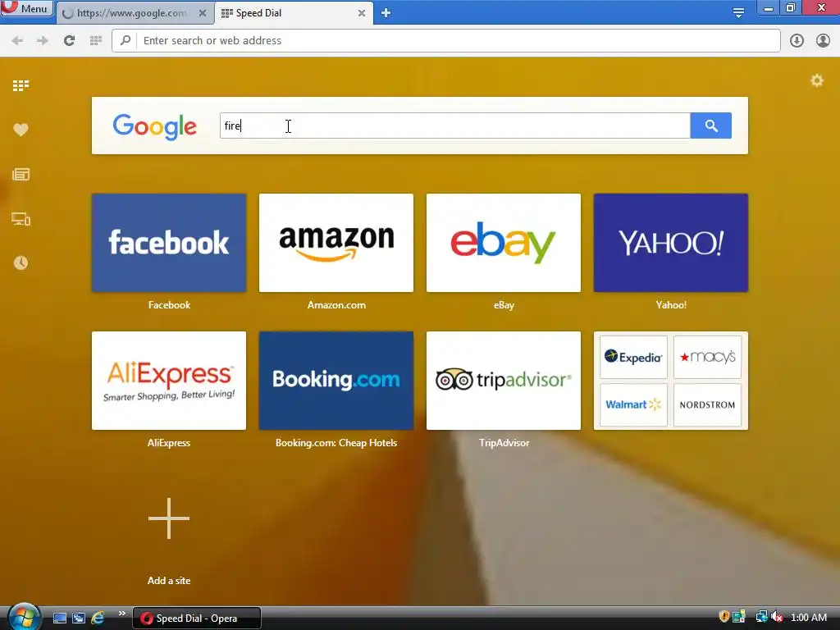The image size is (840, 630).
Task: Open the downloads icon
Action: tap(797, 41)
